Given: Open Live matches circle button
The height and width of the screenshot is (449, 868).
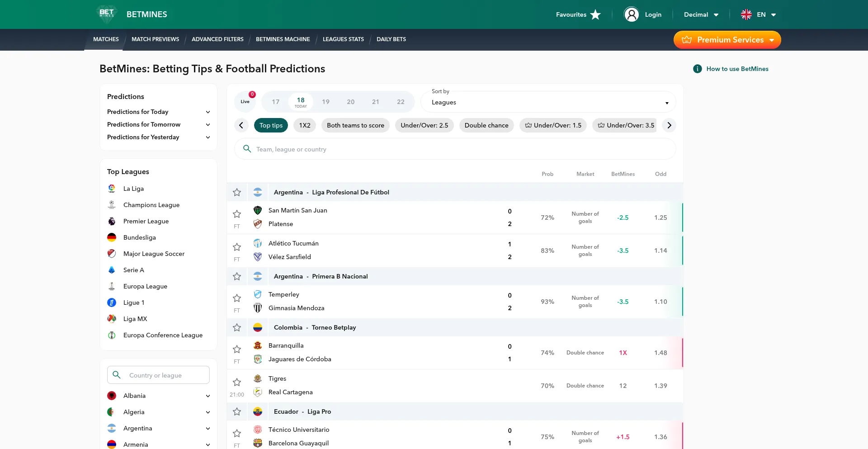Looking at the screenshot, I should (x=245, y=101).
